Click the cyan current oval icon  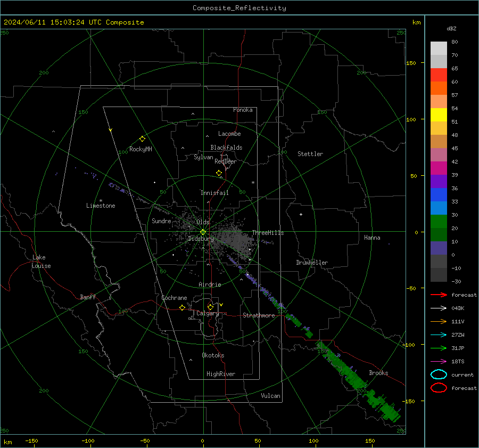tap(439, 374)
